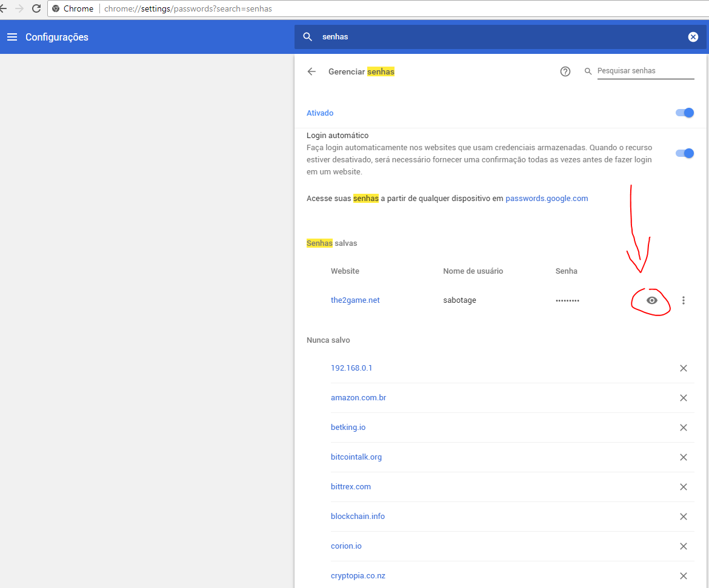Screen dimensions: 709x588
Task: Show the password for the2game.net
Action: tap(651, 300)
